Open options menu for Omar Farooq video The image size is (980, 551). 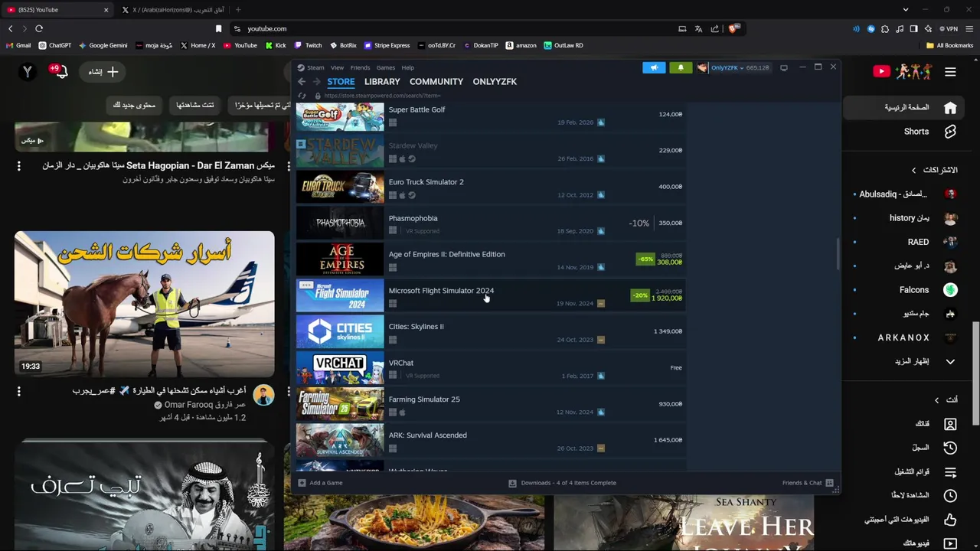click(19, 391)
